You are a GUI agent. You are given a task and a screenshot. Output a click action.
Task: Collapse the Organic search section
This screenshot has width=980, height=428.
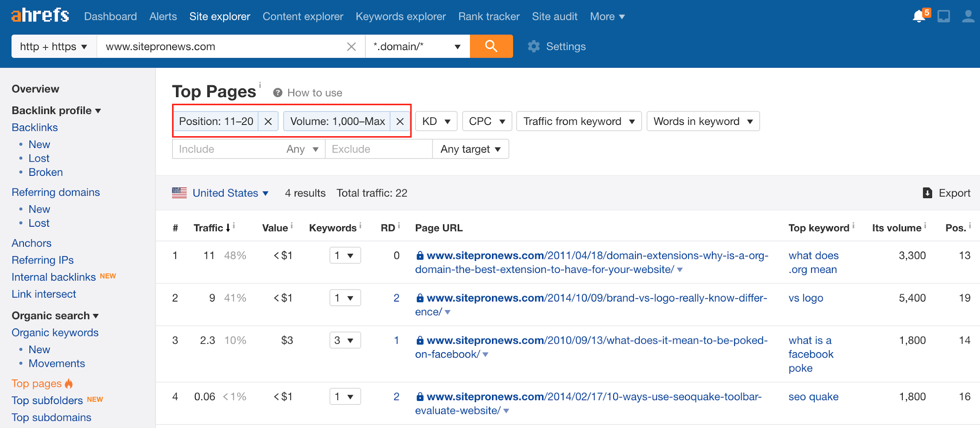click(55, 316)
